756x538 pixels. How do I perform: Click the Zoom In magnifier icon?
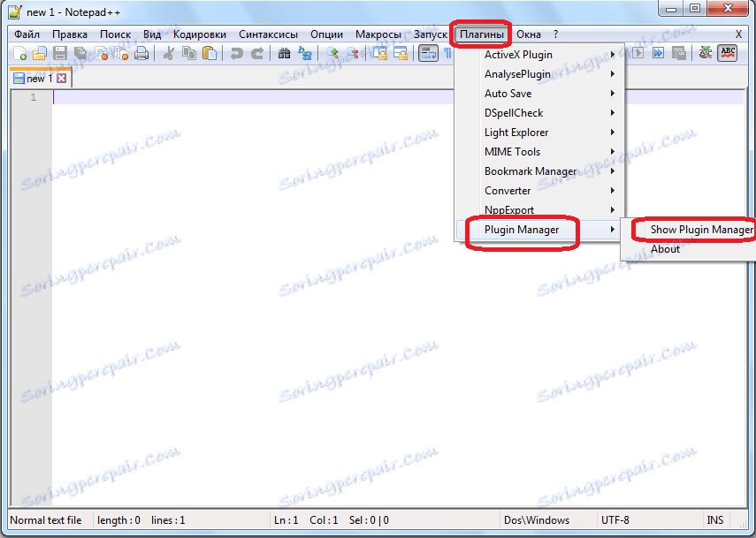pyautogui.click(x=332, y=53)
